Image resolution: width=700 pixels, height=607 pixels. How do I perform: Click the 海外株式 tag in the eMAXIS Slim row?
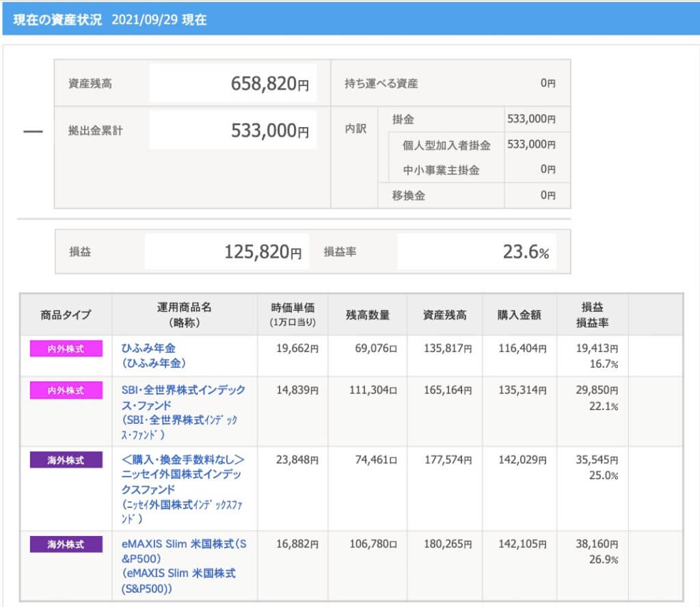tap(66, 544)
